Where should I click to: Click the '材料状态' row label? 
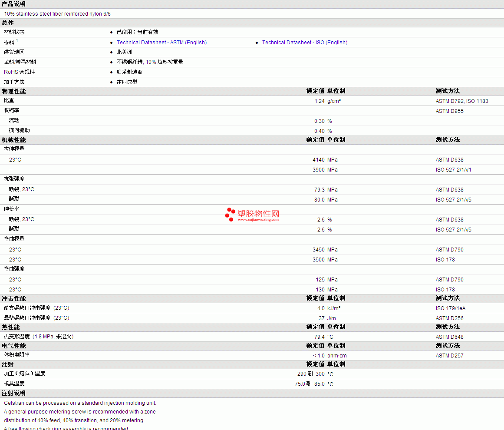click(x=14, y=32)
